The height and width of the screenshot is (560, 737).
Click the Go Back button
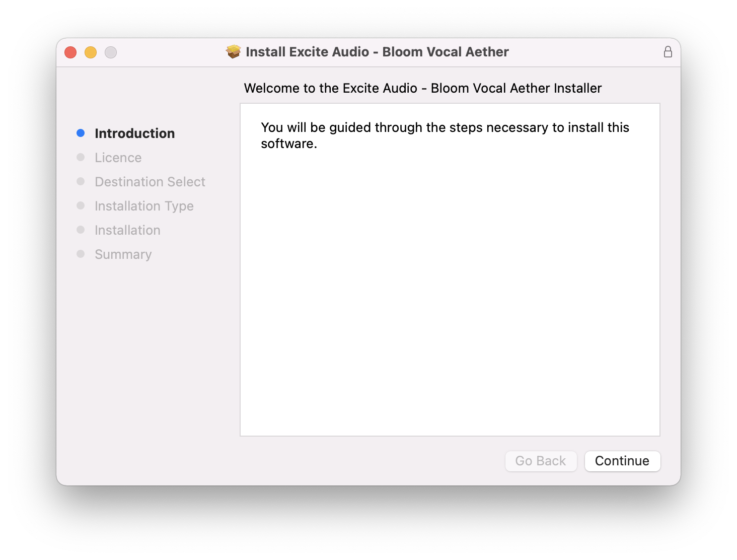[541, 461]
